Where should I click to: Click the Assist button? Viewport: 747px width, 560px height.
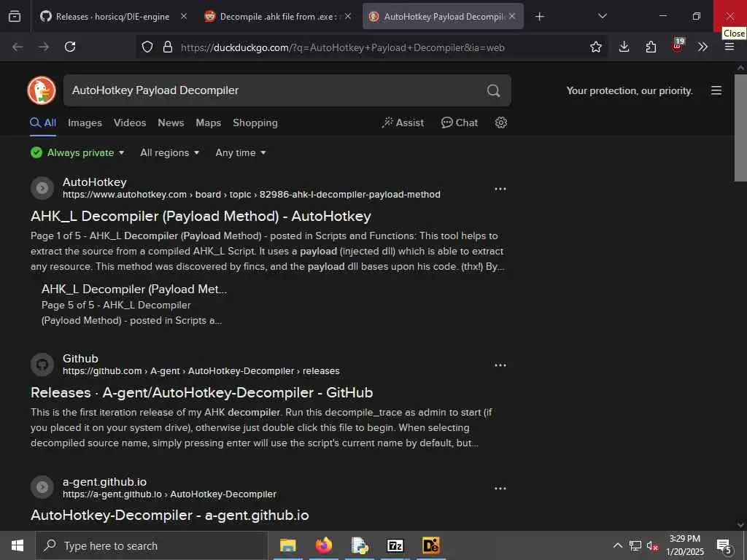click(403, 122)
